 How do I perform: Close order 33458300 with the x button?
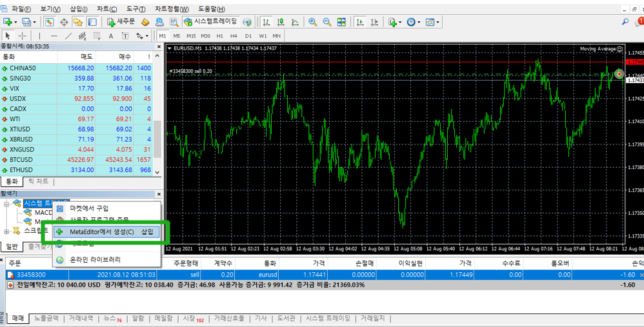pyautogui.click(x=641, y=275)
